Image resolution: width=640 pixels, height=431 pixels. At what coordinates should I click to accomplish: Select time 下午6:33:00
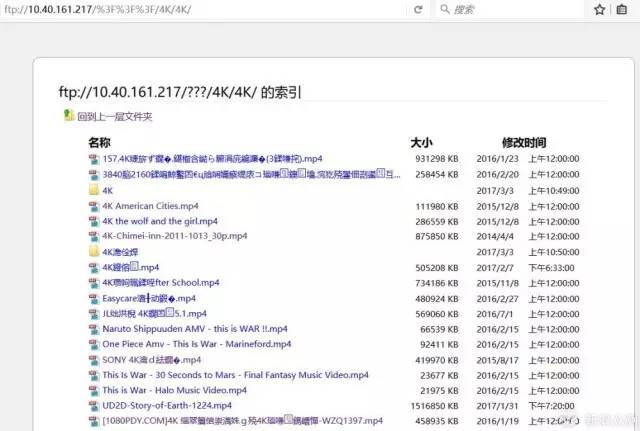(x=551, y=268)
